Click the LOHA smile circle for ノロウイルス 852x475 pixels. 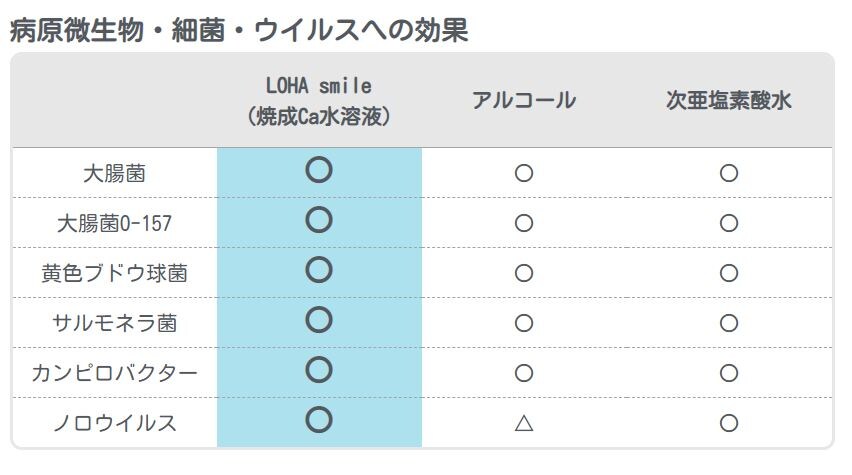click(318, 420)
